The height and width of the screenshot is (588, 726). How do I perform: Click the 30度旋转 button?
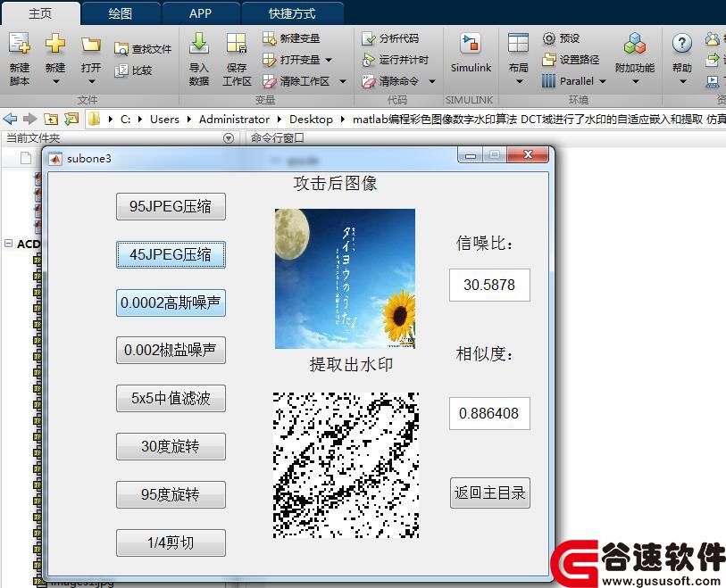tap(171, 446)
